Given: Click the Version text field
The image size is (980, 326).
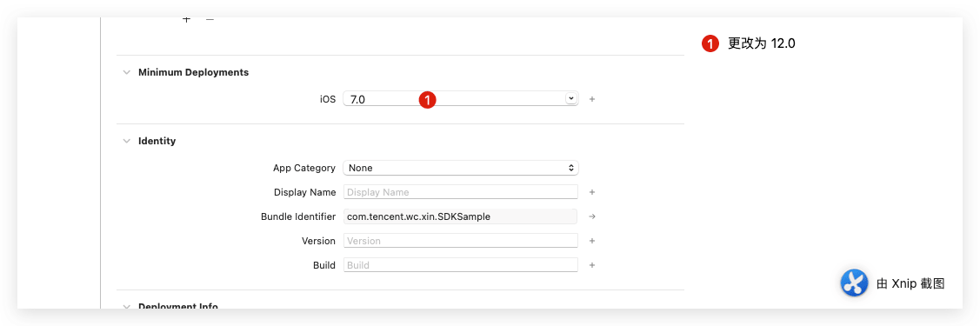Looking at the screenshot, I should click(x=461, y=241).
